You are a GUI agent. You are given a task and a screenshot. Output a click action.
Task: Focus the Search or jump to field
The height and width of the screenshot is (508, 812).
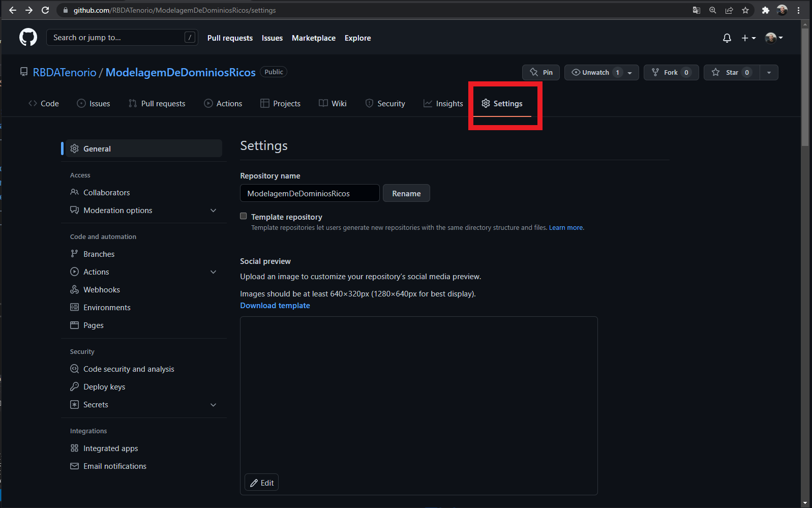[x=122, y=37]
